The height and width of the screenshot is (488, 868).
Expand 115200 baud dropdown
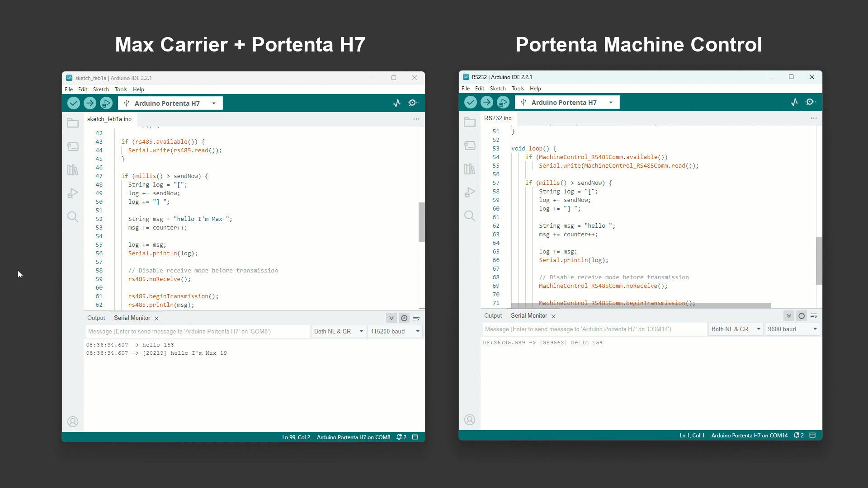395,331
